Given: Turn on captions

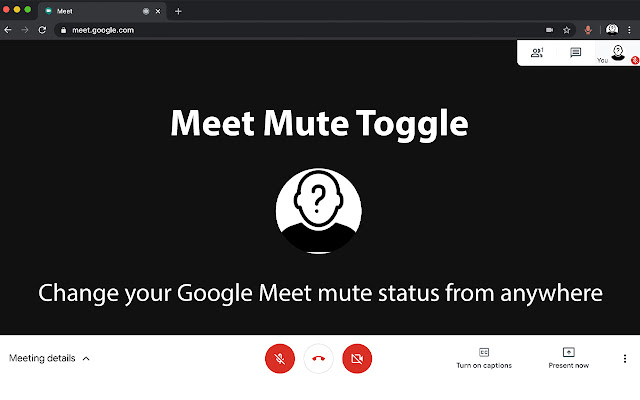Looking at the screenshot, I should pos(484,358).
